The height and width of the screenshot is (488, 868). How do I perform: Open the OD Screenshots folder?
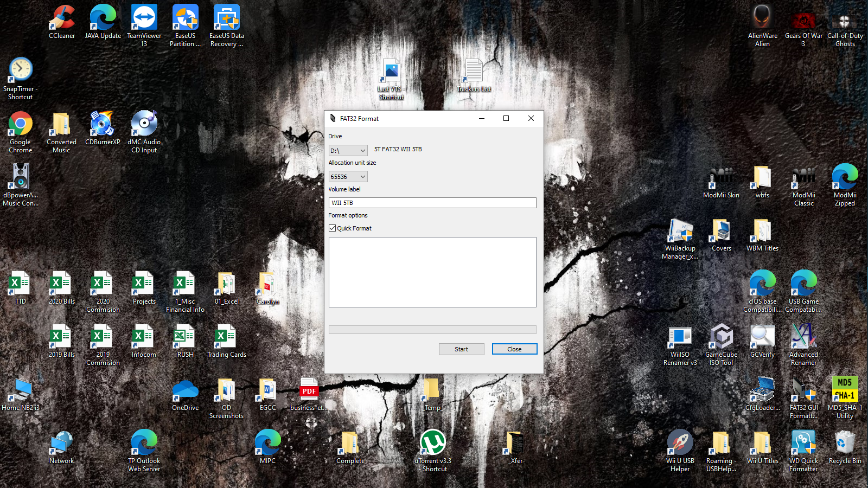(x=227, y=389)
